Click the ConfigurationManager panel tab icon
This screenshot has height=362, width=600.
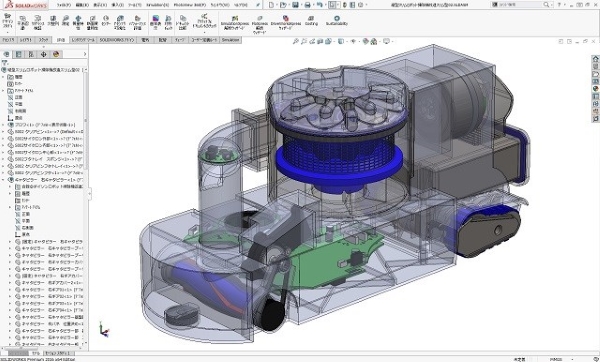click(x=31, y=54)
